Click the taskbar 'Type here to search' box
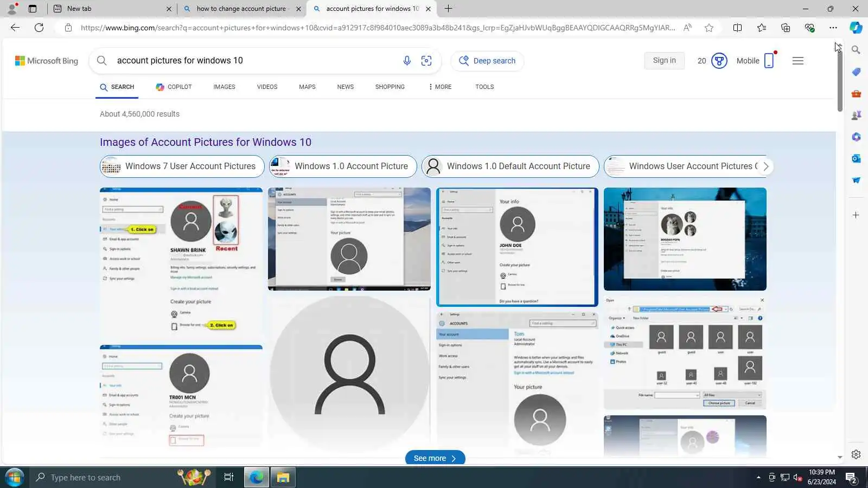Image resolution: width=868 pixels, height=488 pixels. pos(122,478)
